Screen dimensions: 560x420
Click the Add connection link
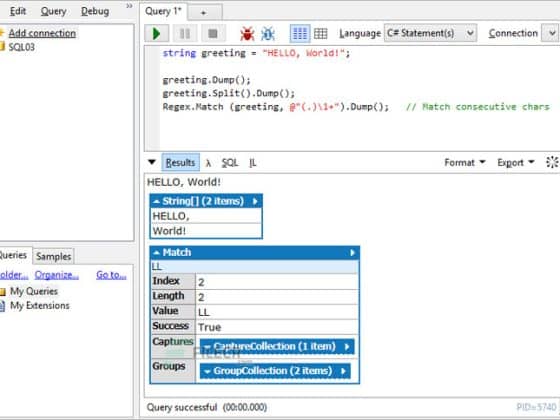coord(42,33)
